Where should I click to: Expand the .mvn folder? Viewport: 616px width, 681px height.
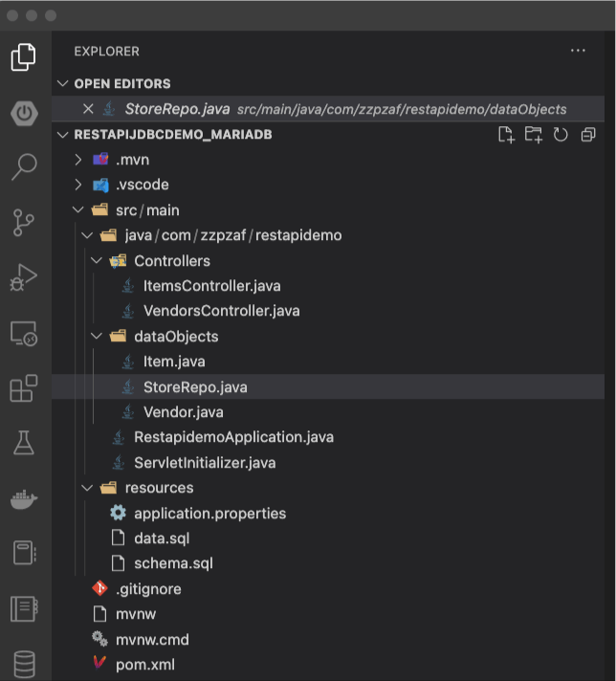click(x=78, y=160)
